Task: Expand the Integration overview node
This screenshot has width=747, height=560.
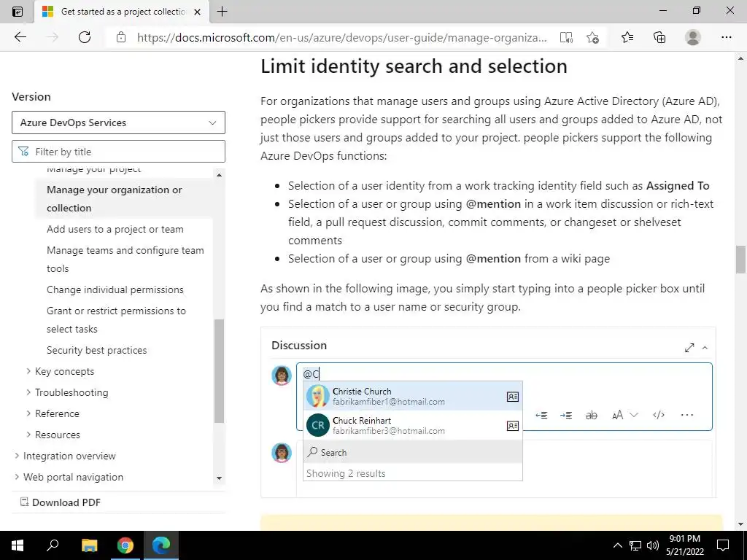Action: [x=18, y=456]
